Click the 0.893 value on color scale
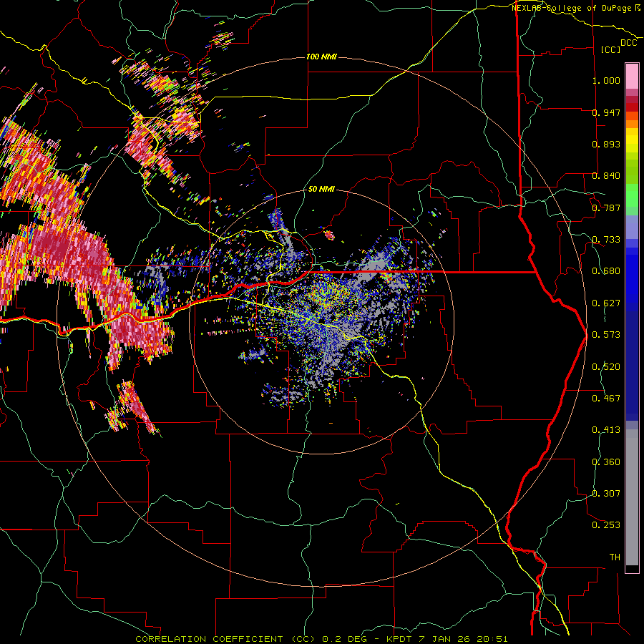Screen dimensions: 644x644 point(606,144)
